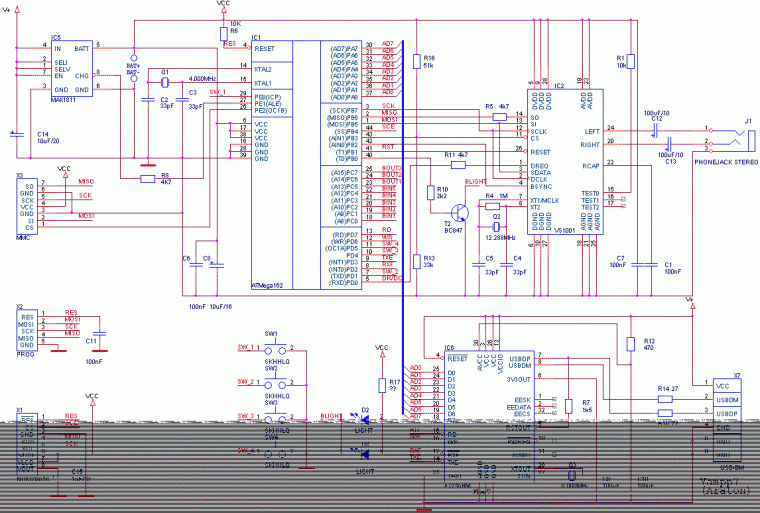This screenshot has width=760, height=513.
Task: Select the C4 33pF capacitor symbol
Action: point(506,265)
